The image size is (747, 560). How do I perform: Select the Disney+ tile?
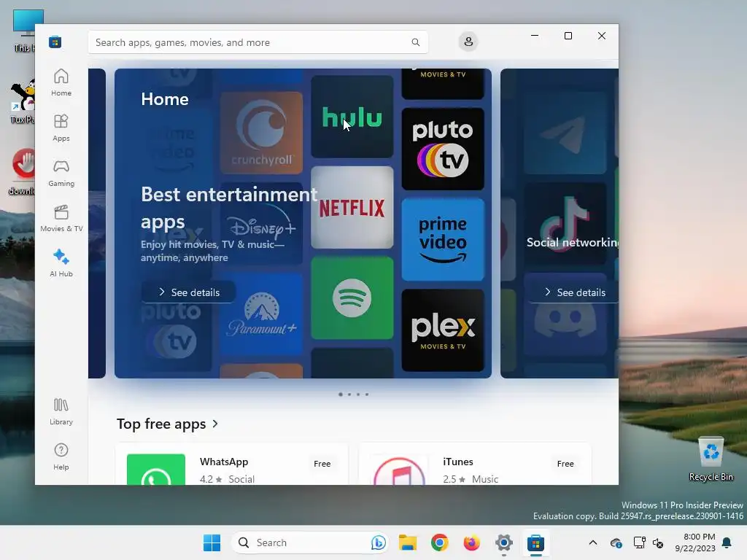[x=261, y=224]
